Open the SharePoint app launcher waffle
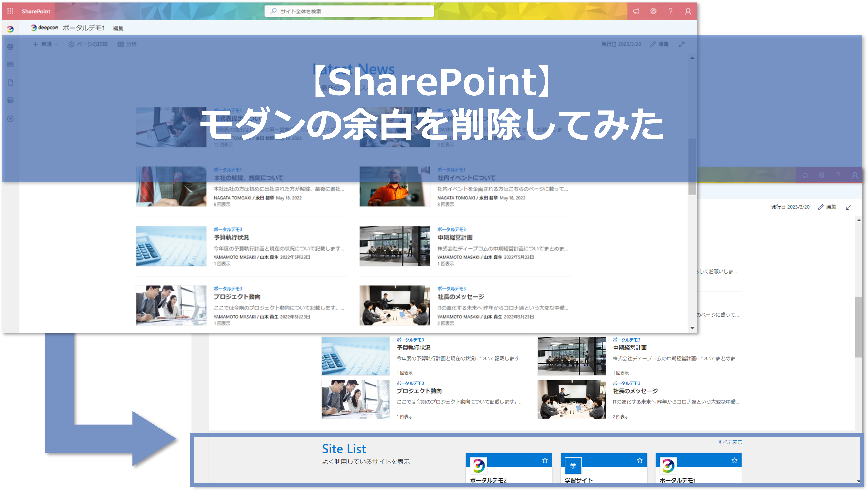 (10, 11)
